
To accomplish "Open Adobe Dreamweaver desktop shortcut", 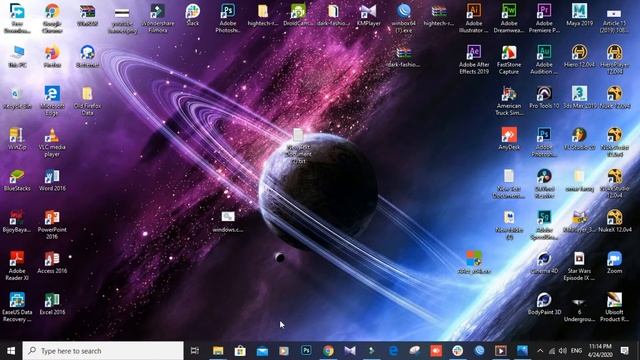I will point(509,18).
